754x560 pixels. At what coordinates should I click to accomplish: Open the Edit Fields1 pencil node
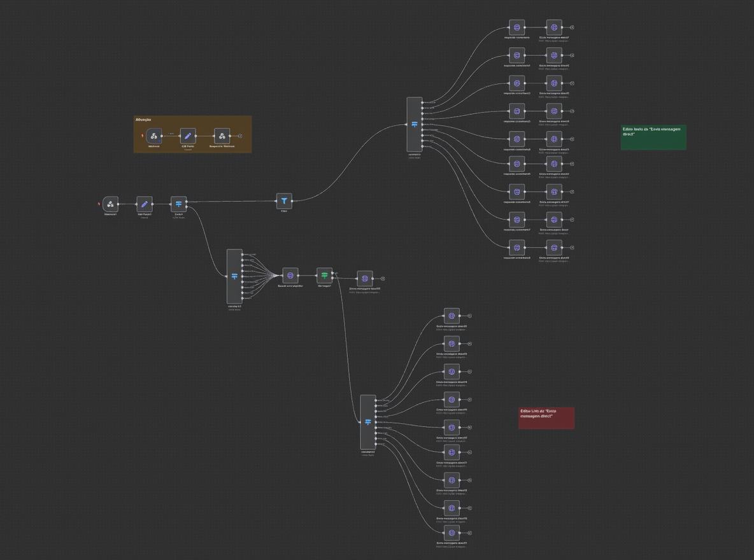[x=145, y=204]
